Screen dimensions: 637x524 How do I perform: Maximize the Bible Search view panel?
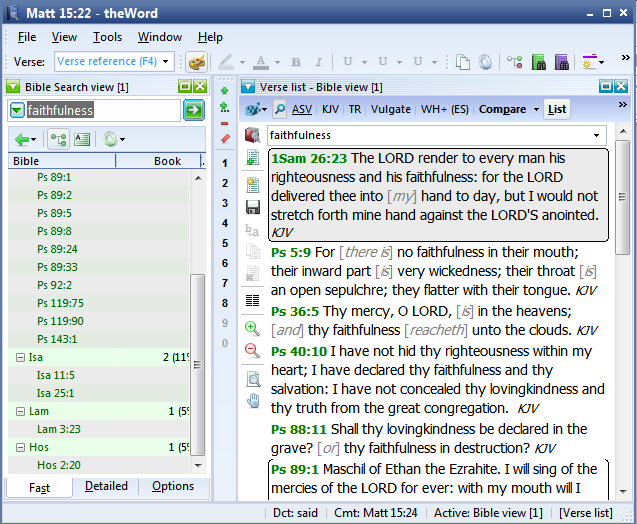[x=185, y=86]
